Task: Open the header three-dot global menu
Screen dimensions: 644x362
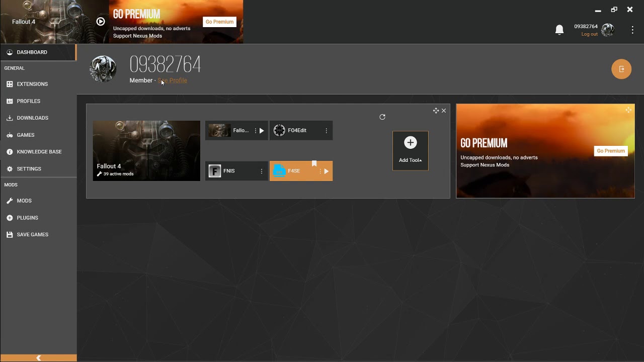Action: (632, 30)
